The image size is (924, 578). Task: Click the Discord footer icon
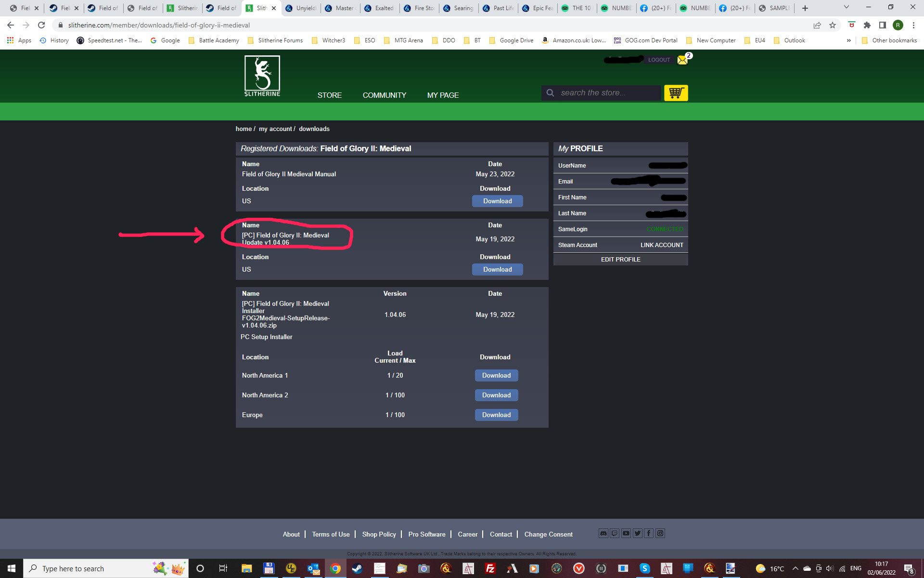tap(603, 533)
